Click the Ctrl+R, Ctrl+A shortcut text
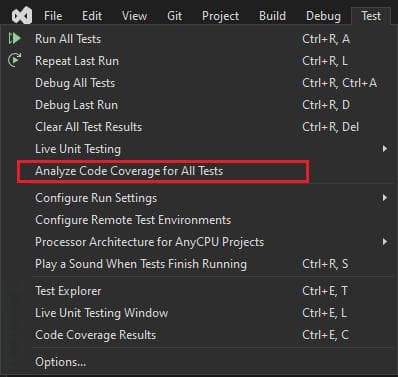 pyautogui.click(x=339, y=83)
